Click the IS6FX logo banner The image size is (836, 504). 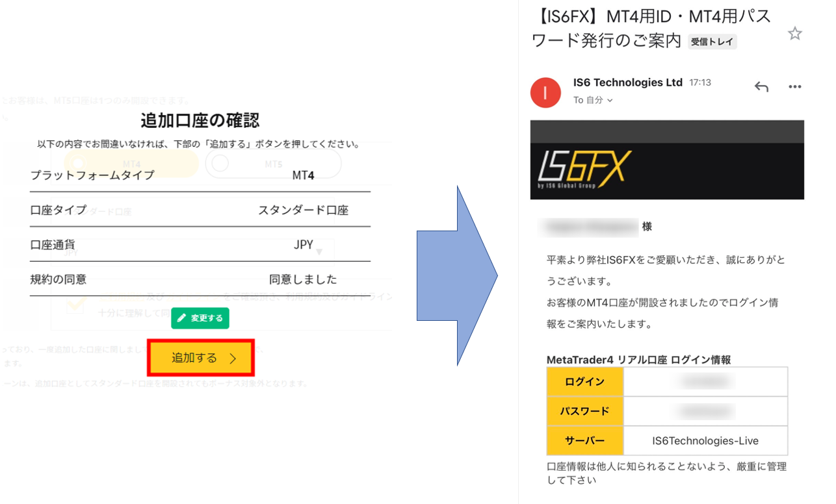(667, 160)
